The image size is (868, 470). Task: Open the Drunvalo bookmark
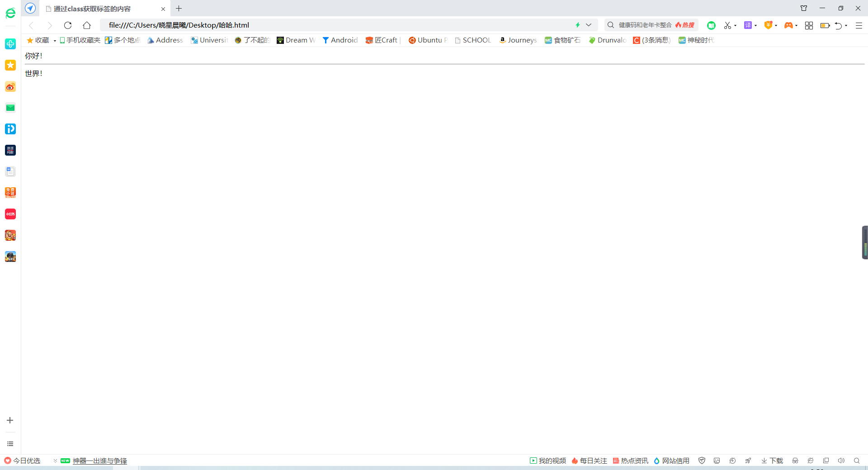pos(608,40)
